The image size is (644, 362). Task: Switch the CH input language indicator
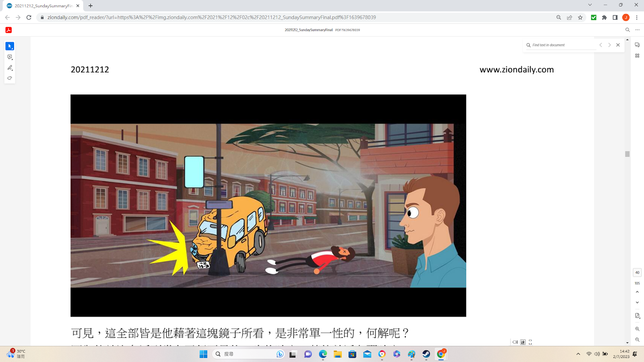pyautogui.click(x=515, y=342)
